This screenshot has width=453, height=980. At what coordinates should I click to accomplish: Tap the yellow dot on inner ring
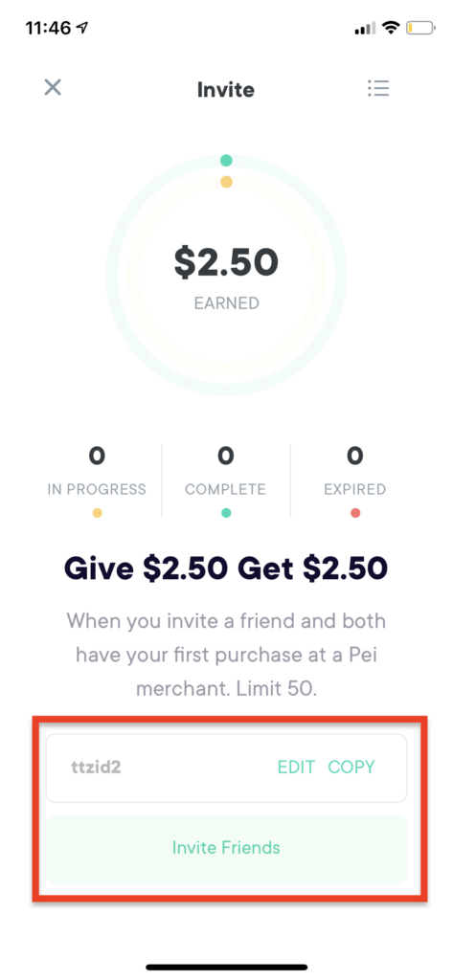coord(226,182)
